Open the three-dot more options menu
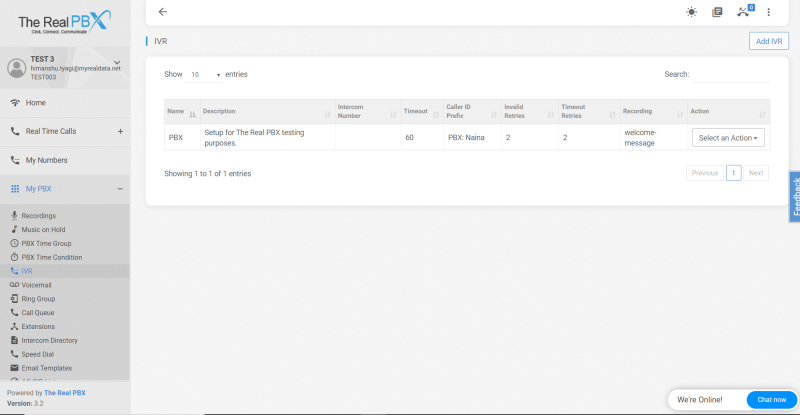800x415 pixels. click(769, 12)
